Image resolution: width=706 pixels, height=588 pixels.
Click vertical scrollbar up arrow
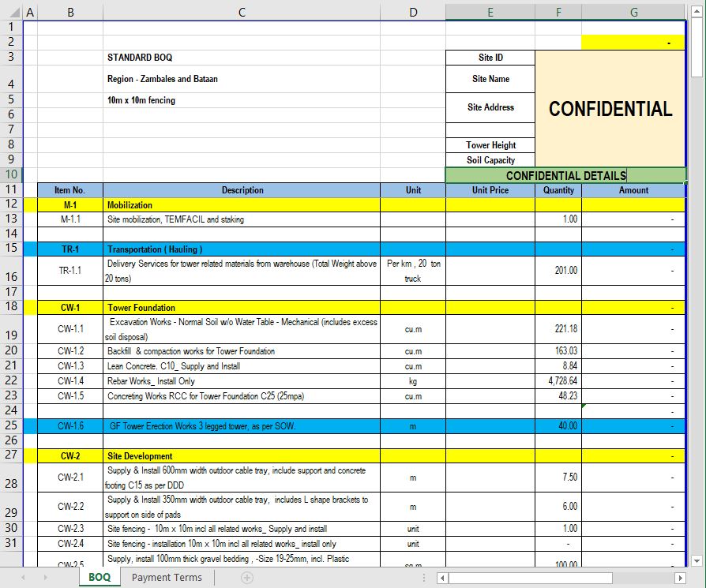click(x=697, y=12)
